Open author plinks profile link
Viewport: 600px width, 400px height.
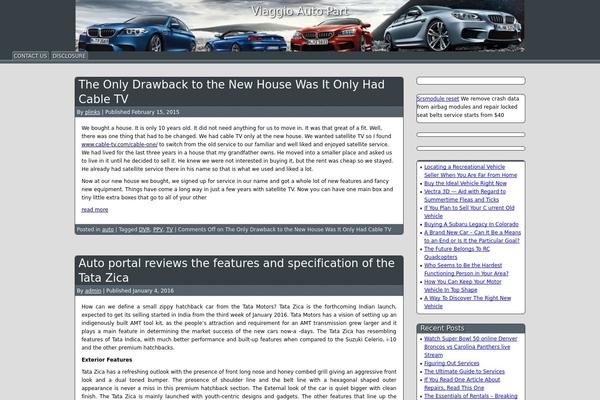click(92, 112)
